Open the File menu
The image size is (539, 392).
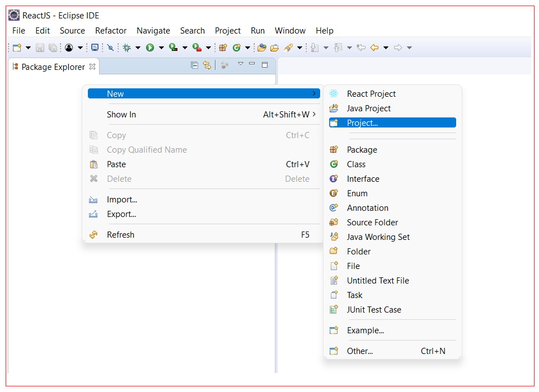tap(18, 31)
